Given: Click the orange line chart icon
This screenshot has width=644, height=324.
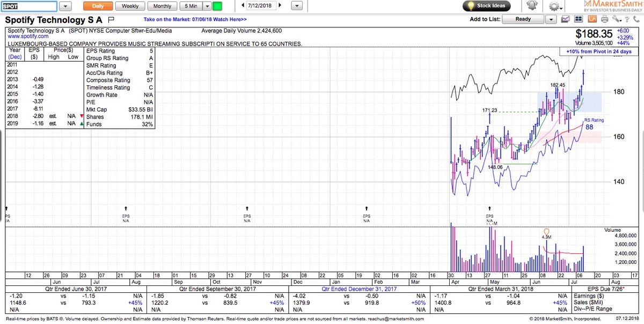Looking at the screenshot, I should click(591, 19).
